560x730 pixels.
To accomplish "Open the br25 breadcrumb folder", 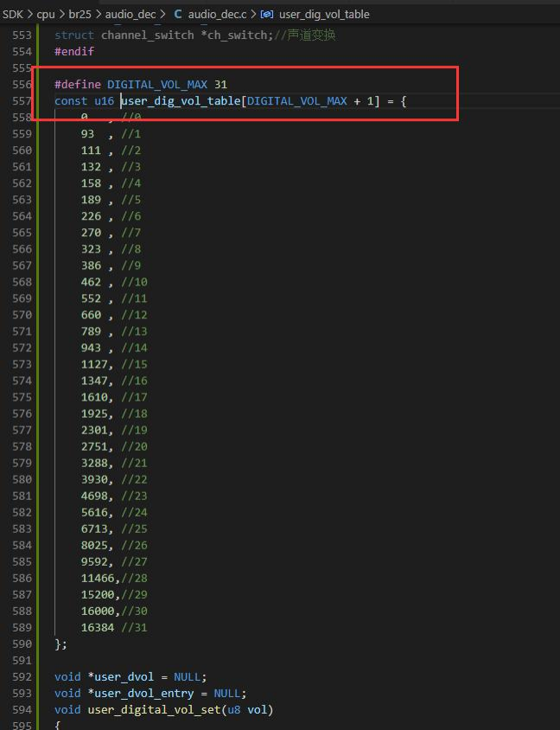I will click(x=80, y=15).
